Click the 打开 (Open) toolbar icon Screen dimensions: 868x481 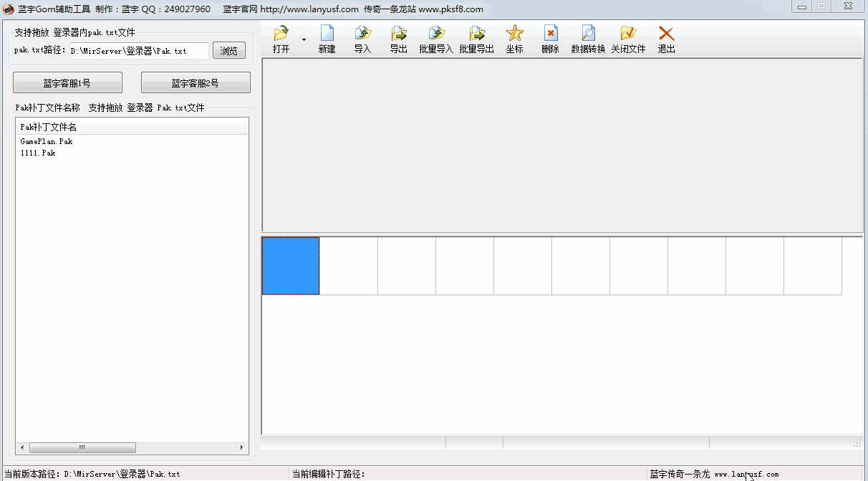point(281,34)
